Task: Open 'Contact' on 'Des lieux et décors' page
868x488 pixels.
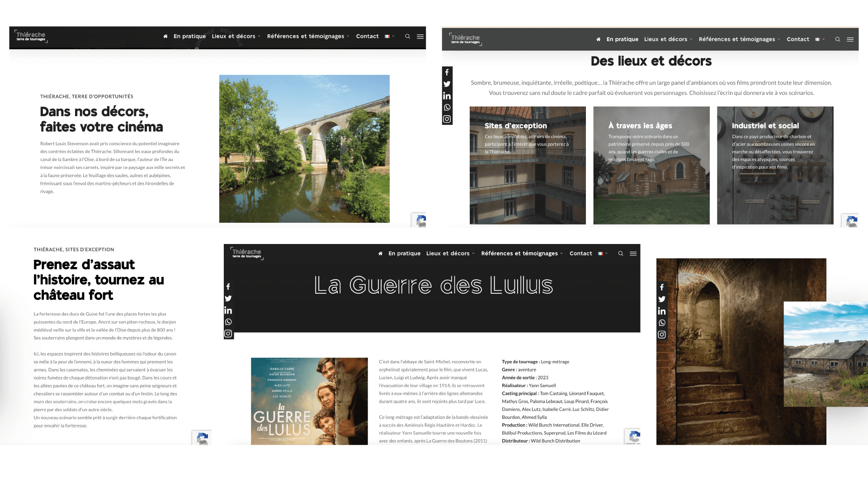Action: coord(798,39)
